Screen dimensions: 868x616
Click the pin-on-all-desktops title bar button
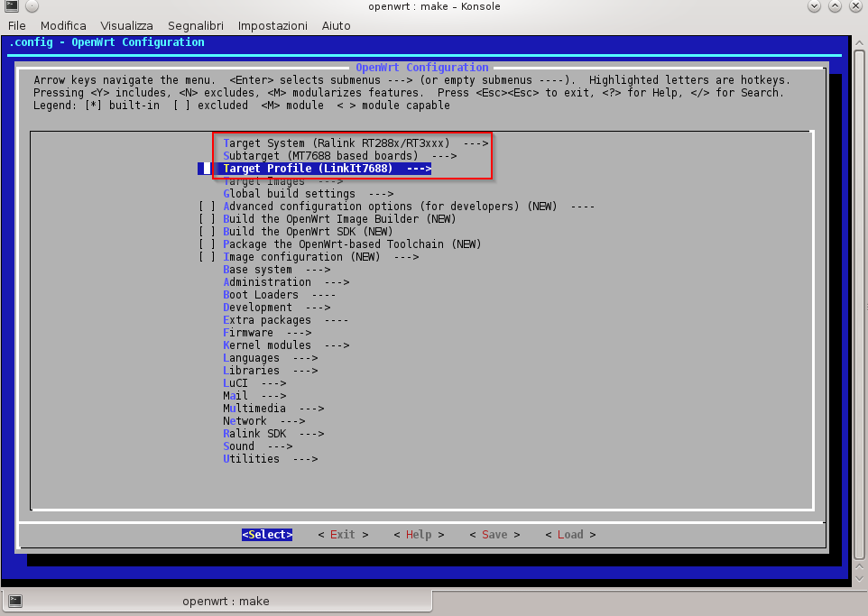pyautogui.click(x=32, y=7)
